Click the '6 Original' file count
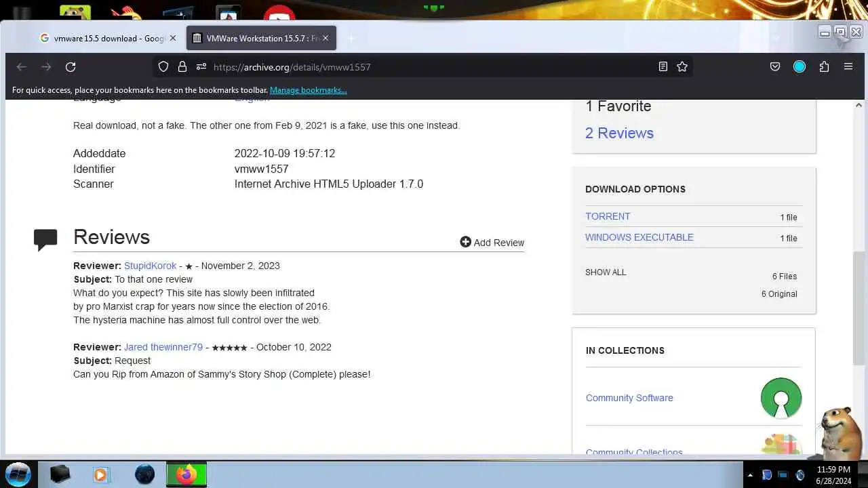 [779, 293]
